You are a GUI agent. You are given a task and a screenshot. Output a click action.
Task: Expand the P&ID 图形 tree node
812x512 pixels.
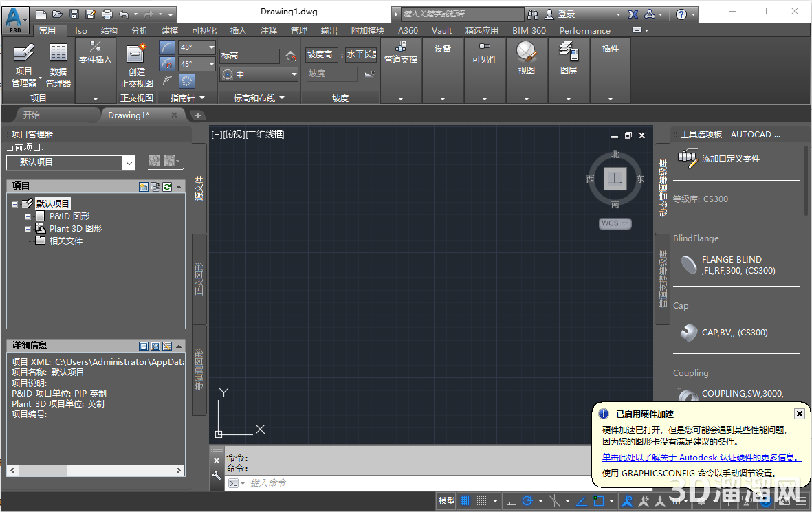(x=28, y=216)
